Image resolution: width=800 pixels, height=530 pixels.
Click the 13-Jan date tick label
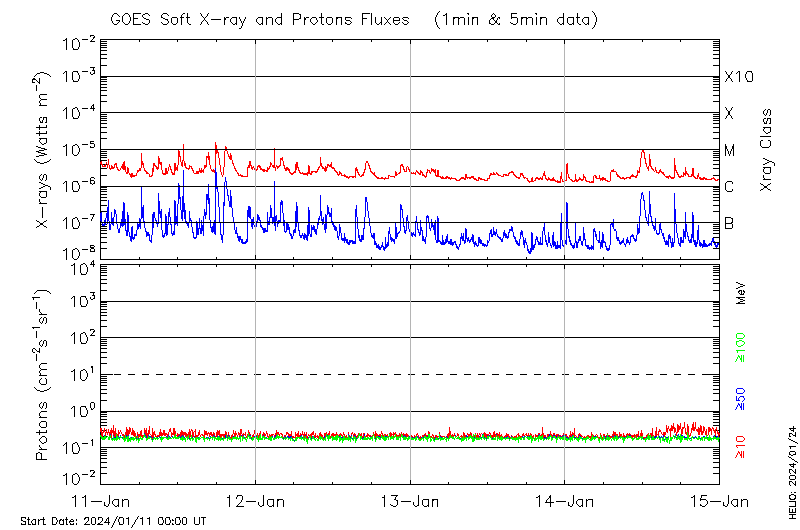pyautogui.click(x=410, y=501)
